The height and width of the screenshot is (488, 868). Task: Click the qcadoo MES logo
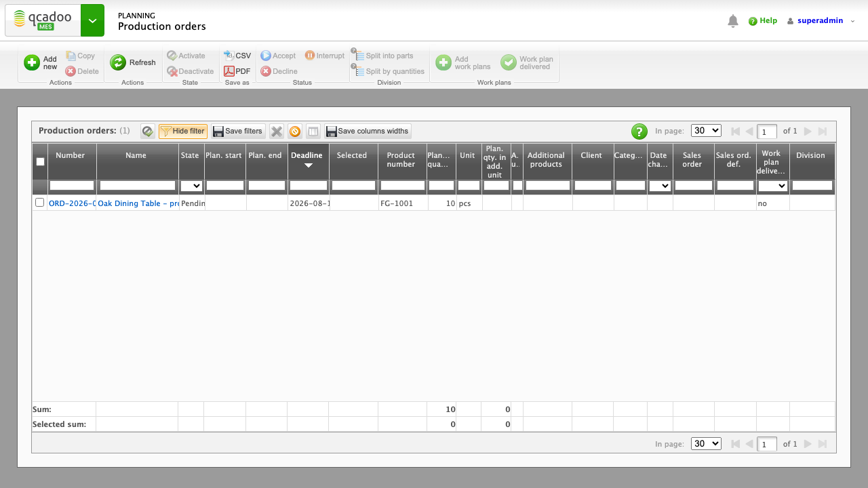(43, 20)
